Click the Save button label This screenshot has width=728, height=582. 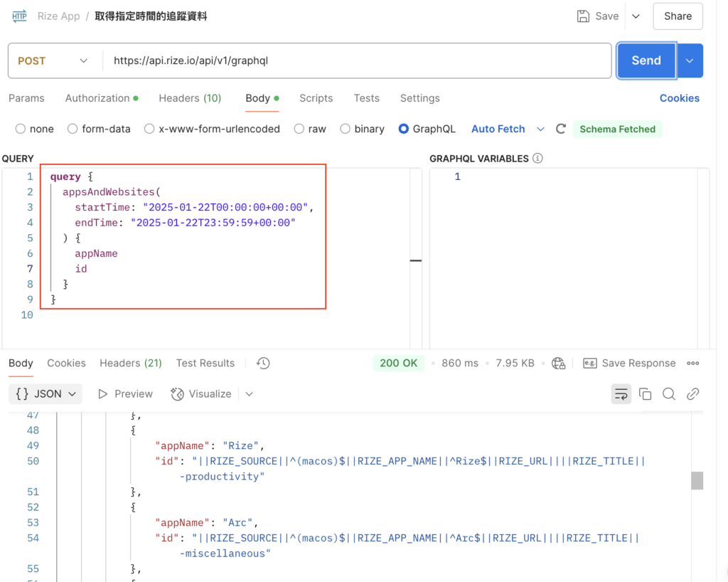[607, 16]
